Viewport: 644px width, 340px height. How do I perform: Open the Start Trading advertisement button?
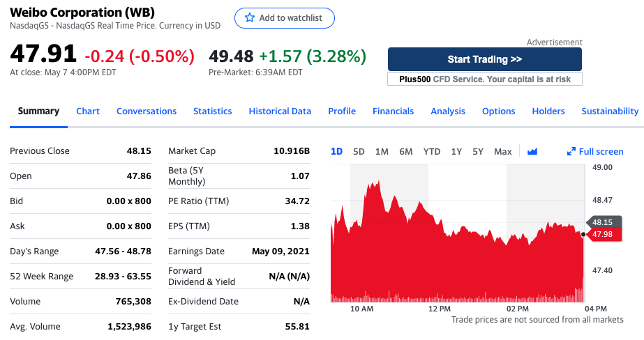click(485, 59)
